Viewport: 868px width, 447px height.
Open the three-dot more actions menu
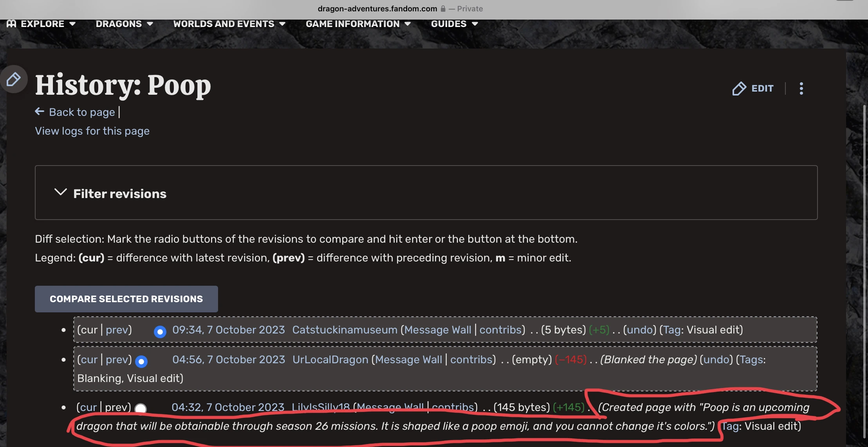coord(801,88)
